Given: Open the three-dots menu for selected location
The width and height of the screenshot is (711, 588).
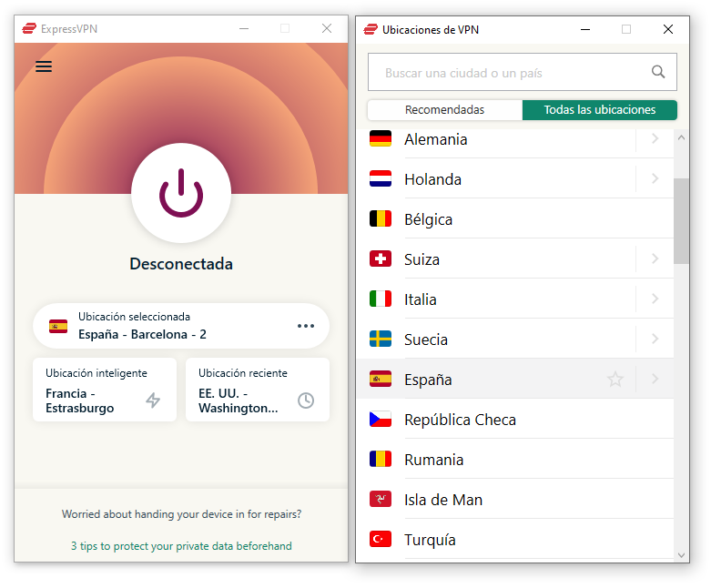Looking at the screenshot, I should click(x=306, y=326).
